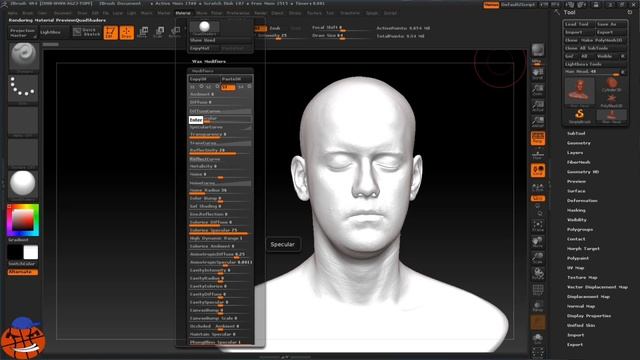Click Make PolyMesh3D button
Viewport: 640px width, 360px height.
[x=604, y=40]
